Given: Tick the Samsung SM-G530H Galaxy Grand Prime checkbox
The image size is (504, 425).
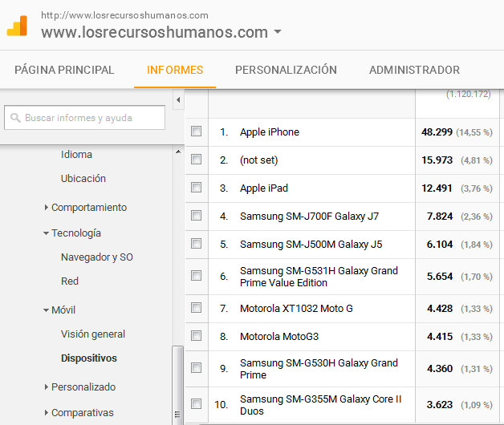Looking at the screenshot, I should 196,368.
